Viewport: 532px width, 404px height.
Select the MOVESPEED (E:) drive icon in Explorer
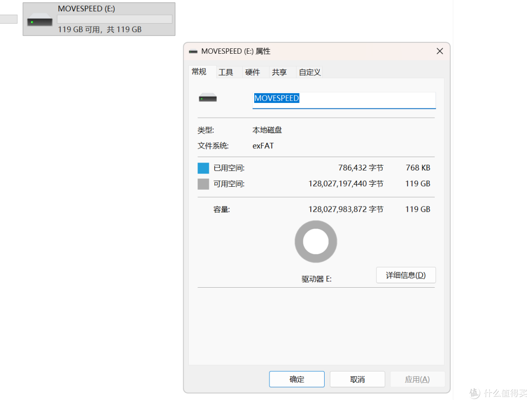tap(40, 20)
